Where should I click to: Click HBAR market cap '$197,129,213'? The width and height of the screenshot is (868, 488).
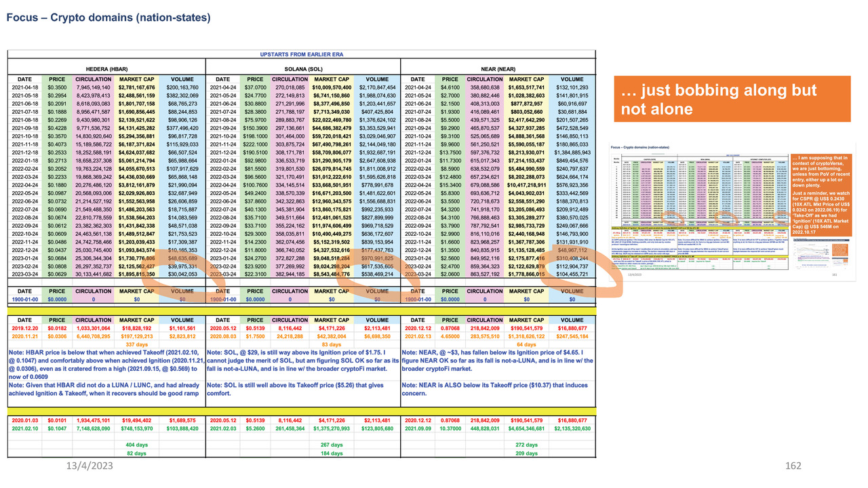(136, 335)
